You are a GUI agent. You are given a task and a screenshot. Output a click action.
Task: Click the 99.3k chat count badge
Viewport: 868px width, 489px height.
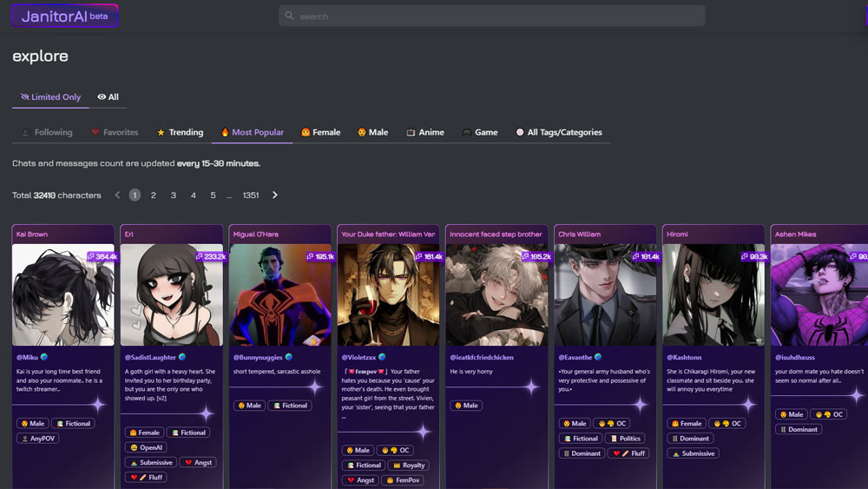coord(755,256)
